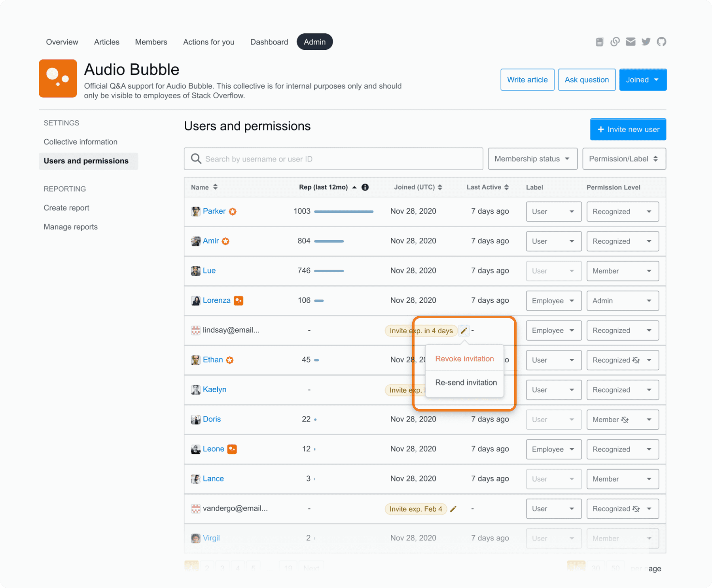Go to Articles tab
712x588 pixels.
[x=107, y=42]
